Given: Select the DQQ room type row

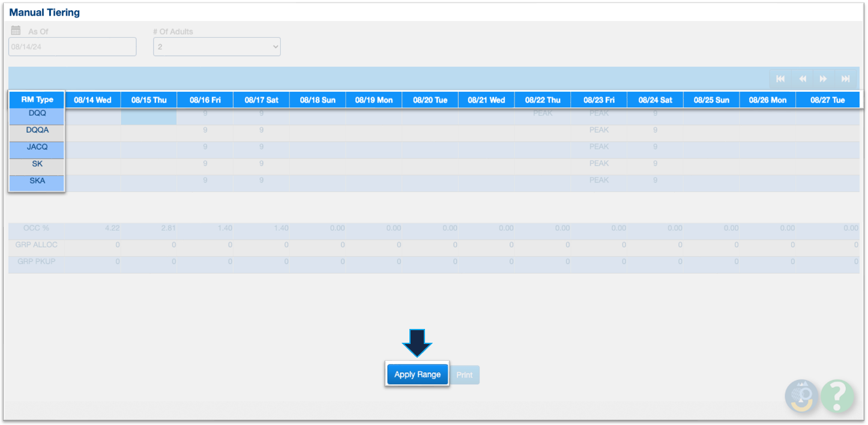Looking at the screenshot, I should [37, 113].
